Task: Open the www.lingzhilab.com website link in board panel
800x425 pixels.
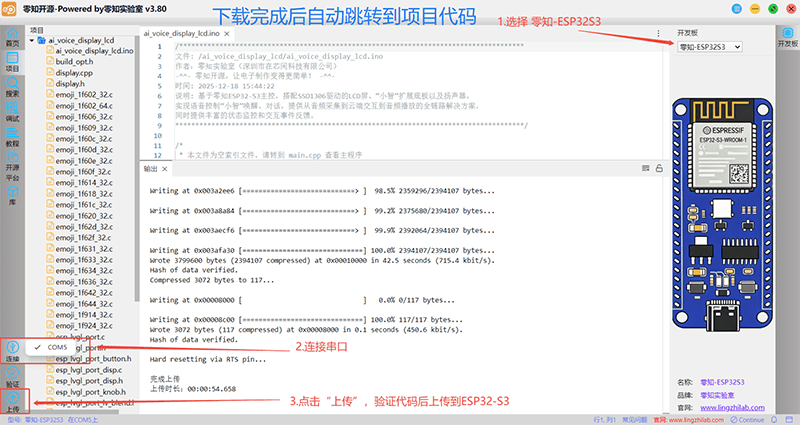Action: coord(732,408)
